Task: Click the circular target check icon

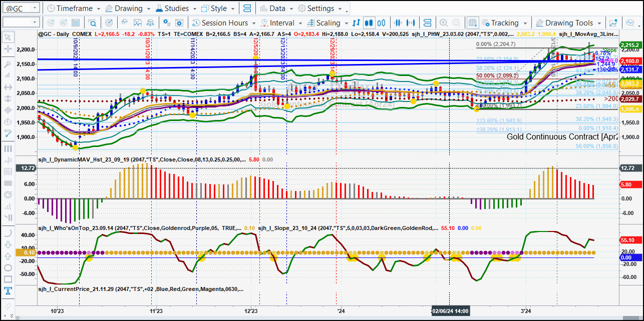Action: [109, 22]
